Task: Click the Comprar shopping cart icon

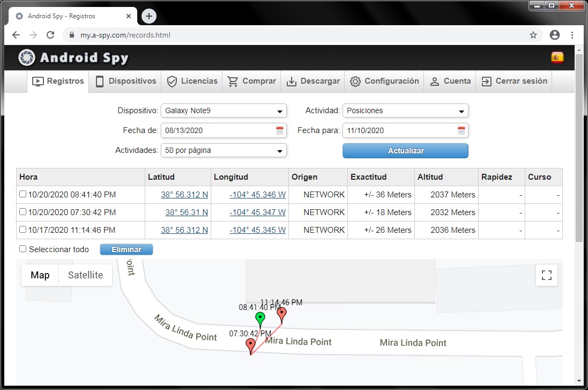Action: 233,82
